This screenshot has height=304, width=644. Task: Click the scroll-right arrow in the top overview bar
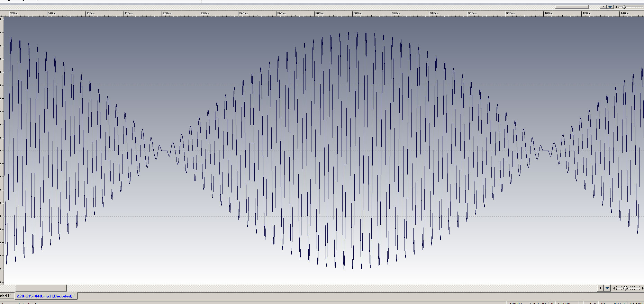[x=603, y=7]
